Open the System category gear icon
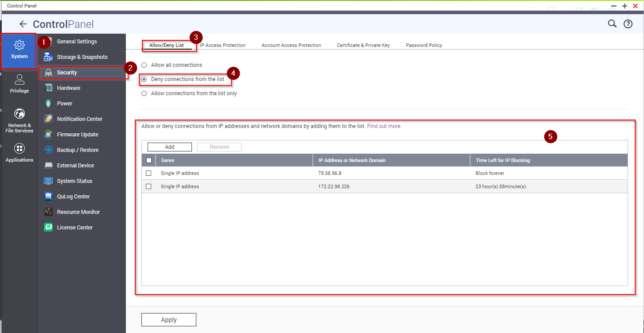 [x=19, y=45]
